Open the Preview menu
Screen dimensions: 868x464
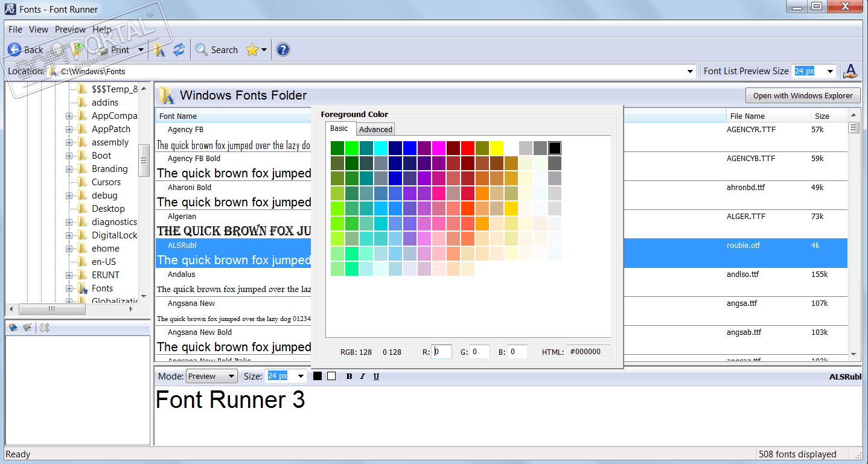click(x=70, y=29)
